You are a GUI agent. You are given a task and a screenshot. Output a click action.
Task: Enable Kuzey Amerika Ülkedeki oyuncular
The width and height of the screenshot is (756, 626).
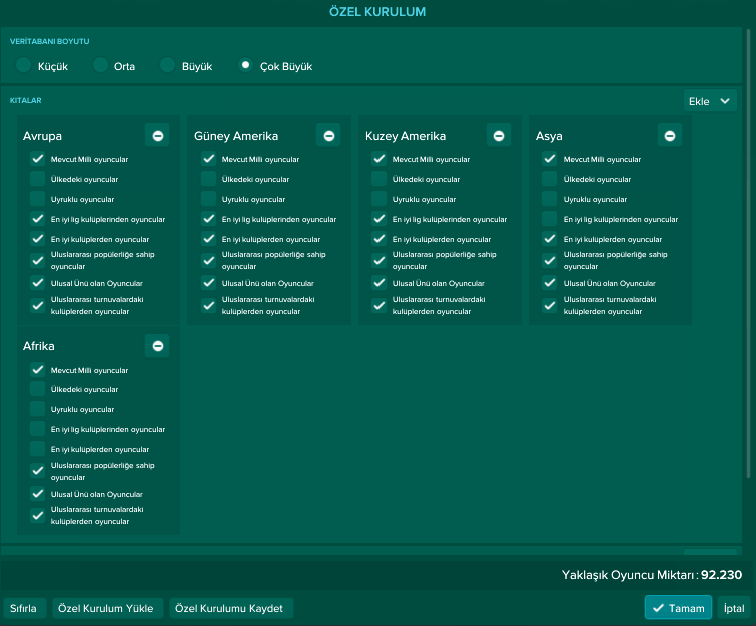(379, 179)
